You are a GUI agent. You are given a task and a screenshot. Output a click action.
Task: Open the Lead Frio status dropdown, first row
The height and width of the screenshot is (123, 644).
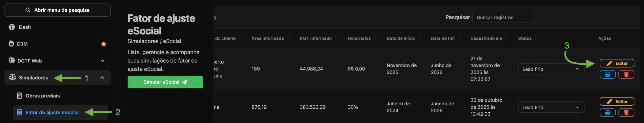pos(551,69)
